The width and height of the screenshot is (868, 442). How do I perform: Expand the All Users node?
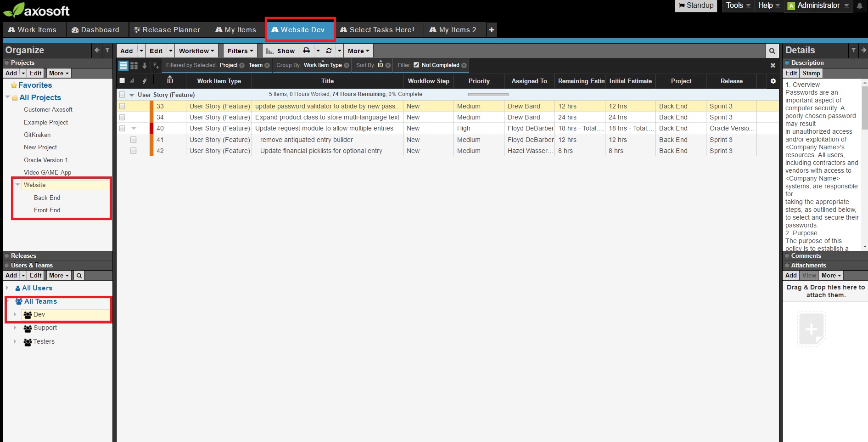(7, 288)
